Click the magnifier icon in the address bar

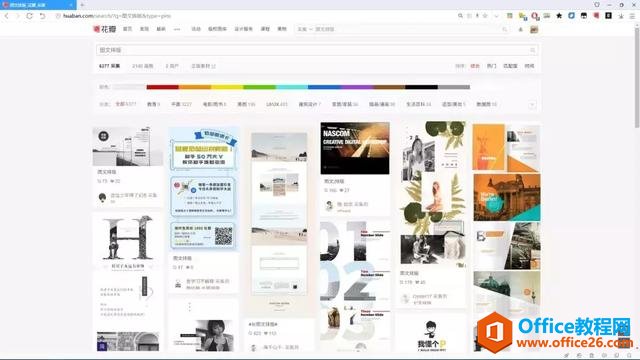pos(460,16)
